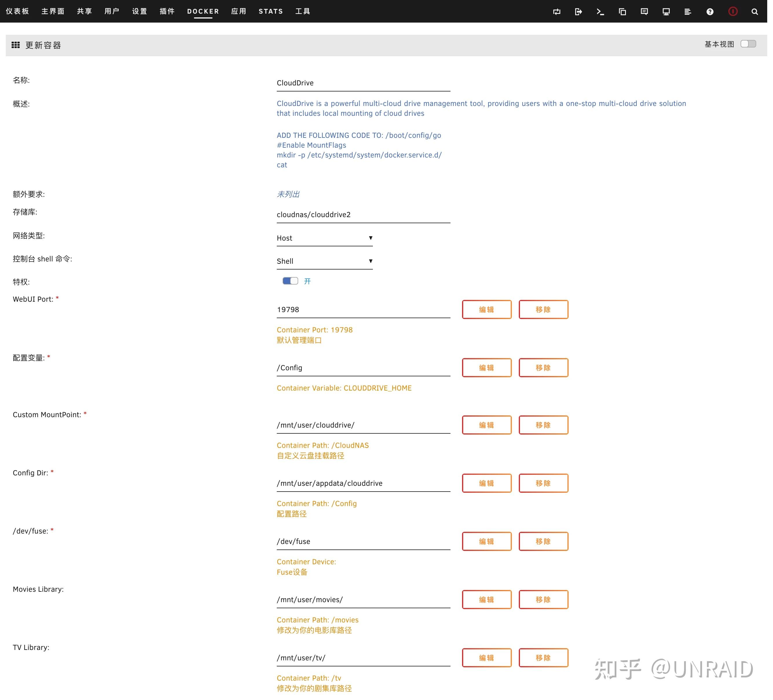Open the log lines icon
Viewport: 773px width, 700px height.
[x=688, y=12]
